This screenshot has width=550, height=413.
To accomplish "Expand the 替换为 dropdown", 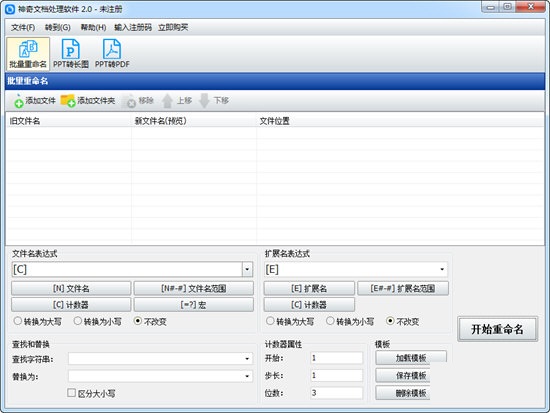I will [247, 376].
